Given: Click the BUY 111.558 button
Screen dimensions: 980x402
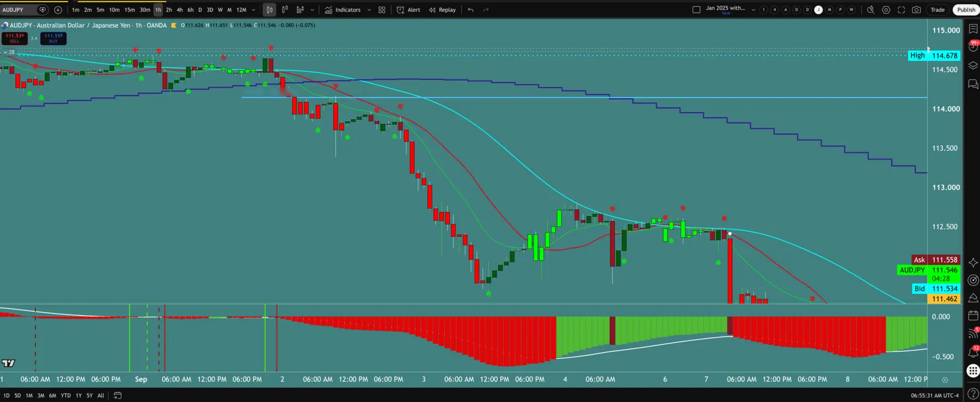Looking at the screenshot, I should [x=53, y=38].
